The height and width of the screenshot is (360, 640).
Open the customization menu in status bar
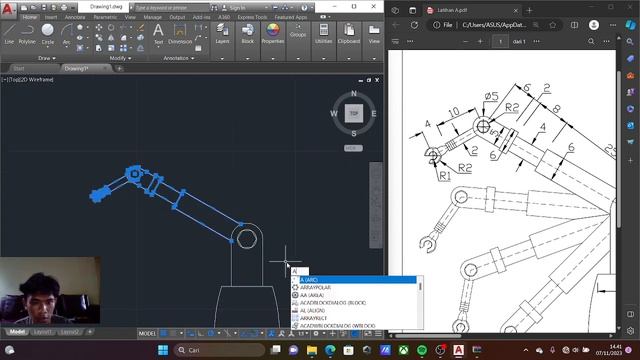[378, 333]
